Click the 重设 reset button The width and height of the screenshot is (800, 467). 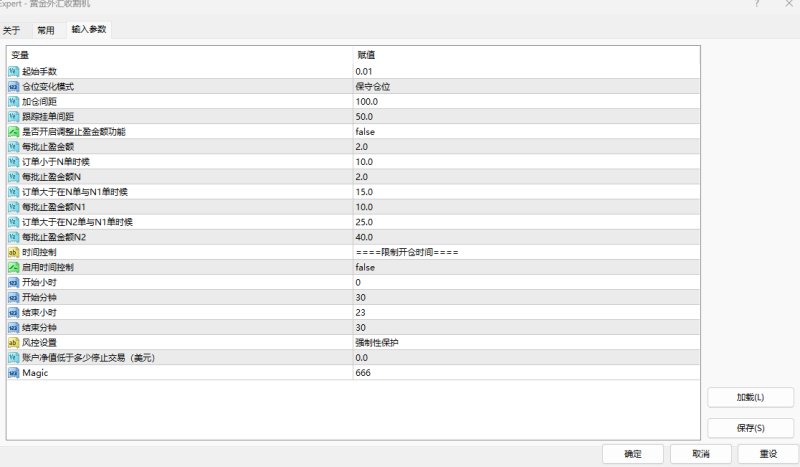click(x=768, y=454)
